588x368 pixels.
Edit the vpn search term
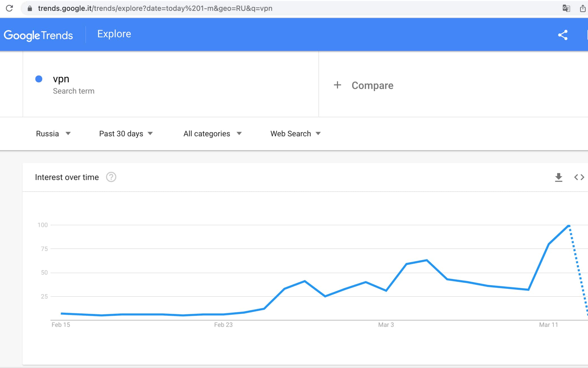pyautogui.click(x=61, y=79)
